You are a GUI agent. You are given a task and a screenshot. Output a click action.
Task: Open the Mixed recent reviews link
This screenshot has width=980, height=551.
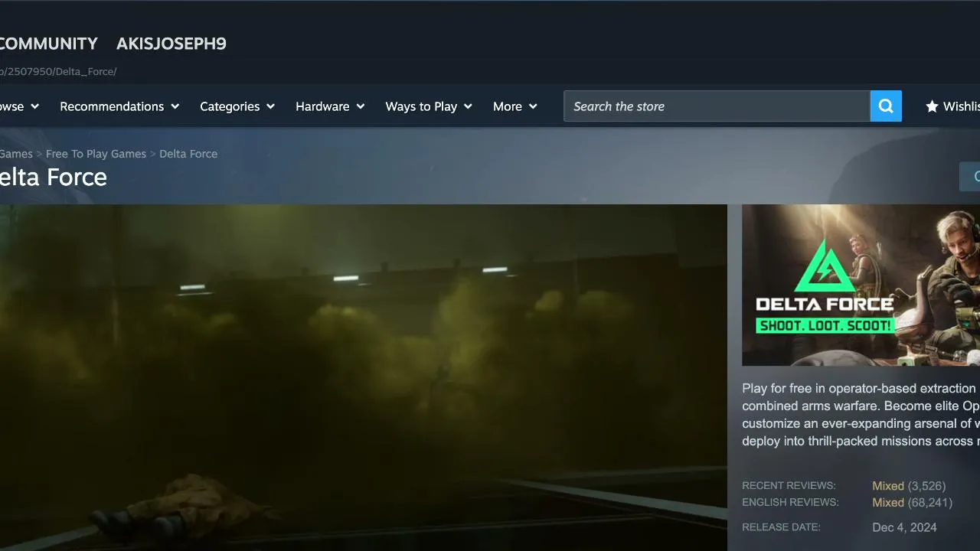point(888,486)
